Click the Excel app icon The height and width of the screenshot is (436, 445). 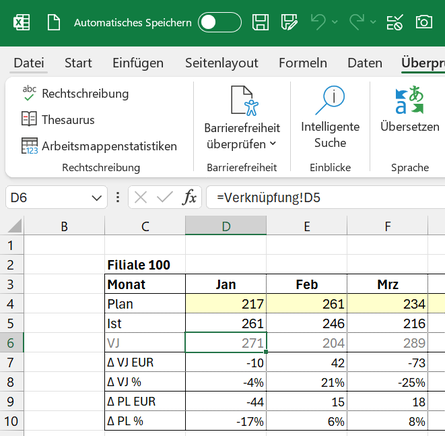[22, 23]
